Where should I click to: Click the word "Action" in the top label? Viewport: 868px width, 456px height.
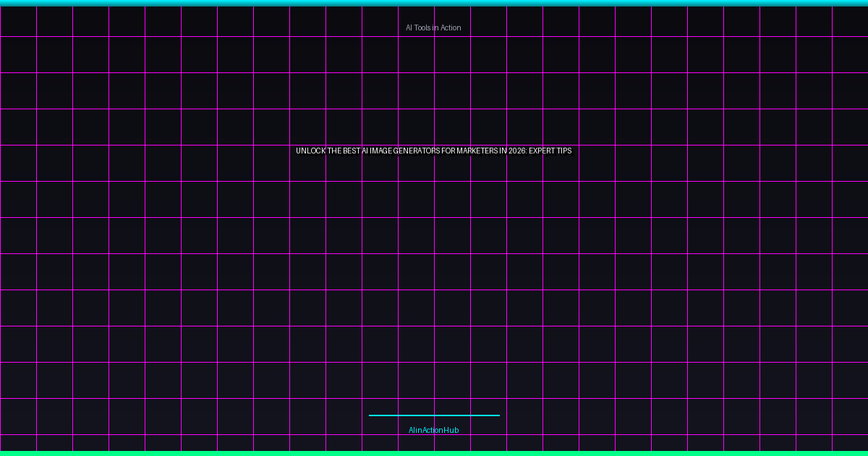coord(450,28)
